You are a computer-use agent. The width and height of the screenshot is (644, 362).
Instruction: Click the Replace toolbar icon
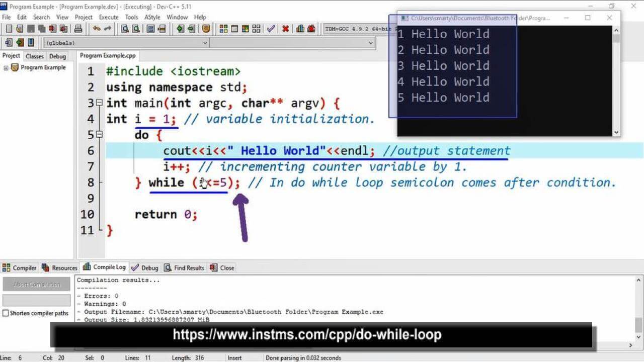pyautogui.click(x=136, y=29)
